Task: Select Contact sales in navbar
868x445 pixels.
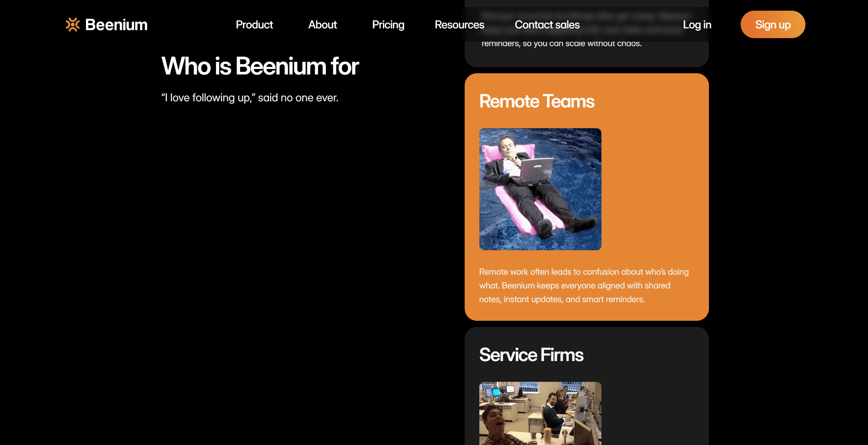Action: click(x=547, y=25)
